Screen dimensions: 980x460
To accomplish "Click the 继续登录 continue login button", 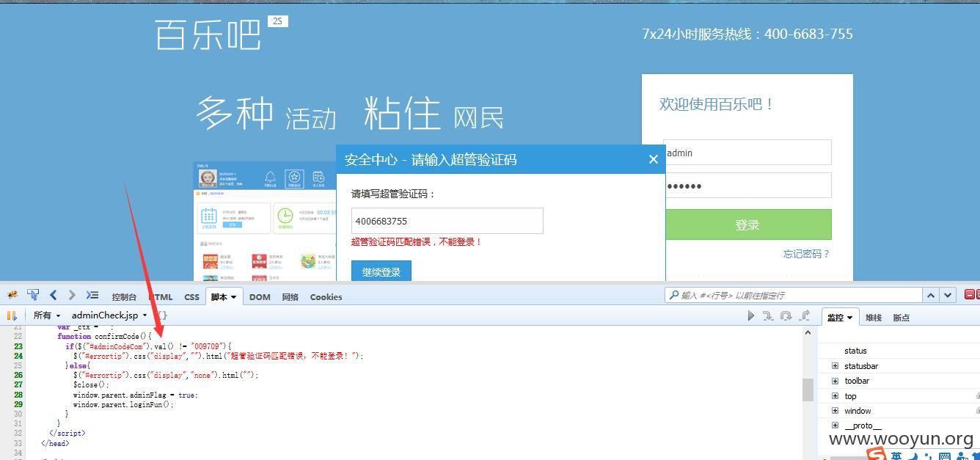I will 381,271.
